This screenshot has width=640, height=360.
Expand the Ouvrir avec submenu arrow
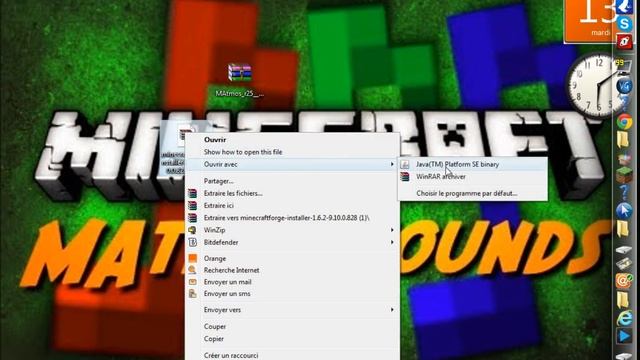392,164
